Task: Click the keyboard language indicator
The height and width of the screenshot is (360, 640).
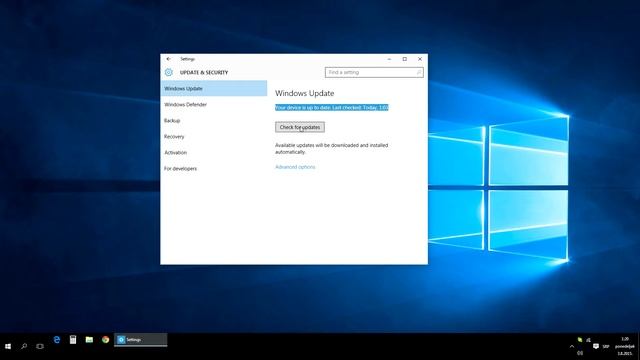Action: (606, 347)
